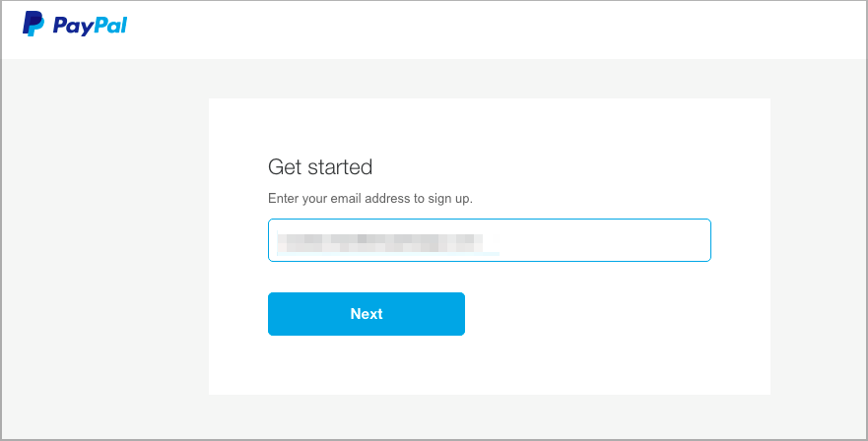Click gray page background beneath the card

(x=490, y=416)
